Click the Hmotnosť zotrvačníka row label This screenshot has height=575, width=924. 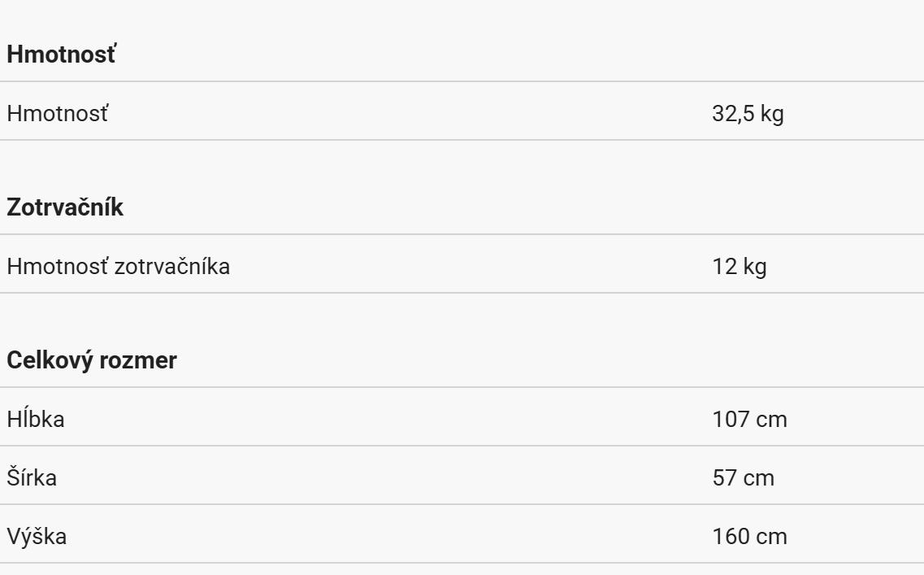click(x=118, y=266)
